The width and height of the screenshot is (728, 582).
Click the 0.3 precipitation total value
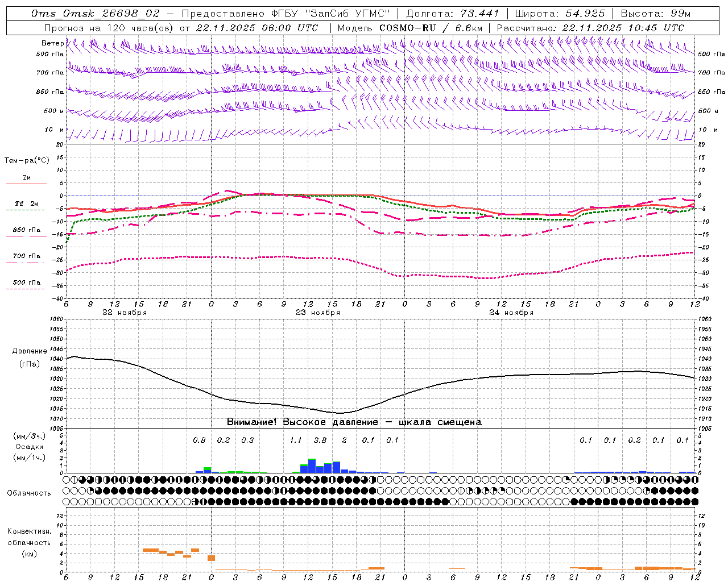click(x=247, y=440)
